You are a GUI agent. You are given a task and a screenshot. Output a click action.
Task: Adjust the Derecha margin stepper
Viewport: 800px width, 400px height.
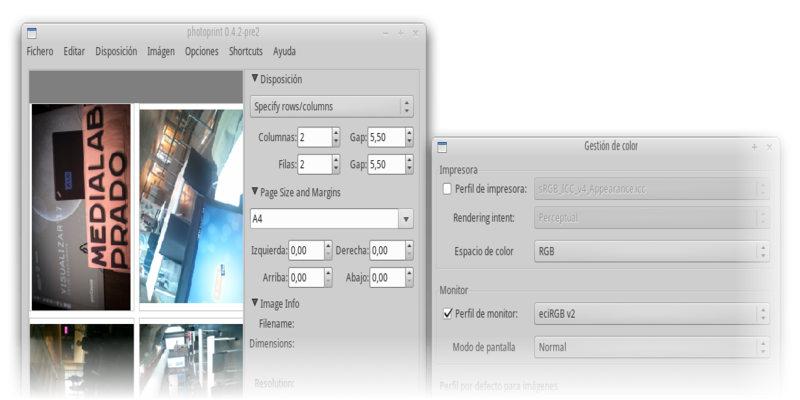(409, 251)
